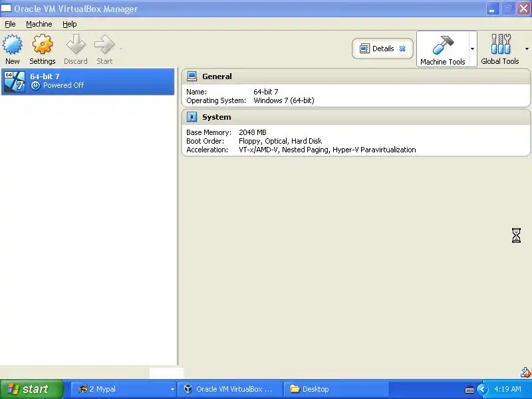
Task: Click the VirtualBox title bar window icon
Action: click(6, 8)
